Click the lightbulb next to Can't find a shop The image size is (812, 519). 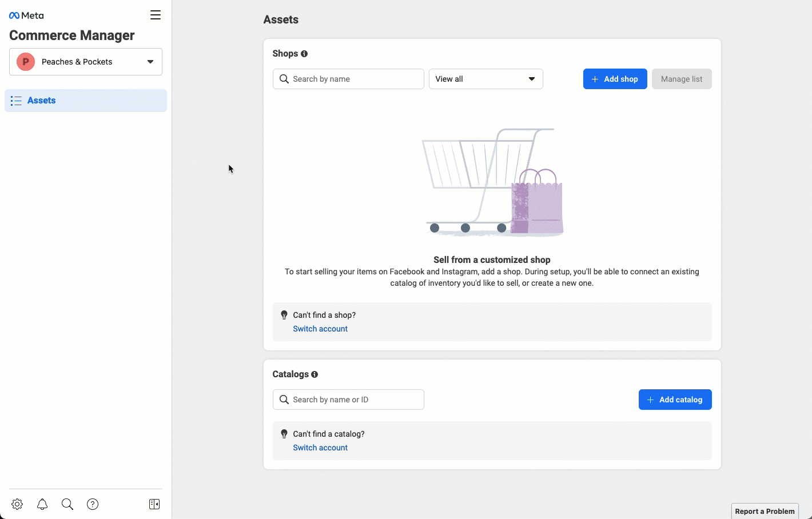coord(284,315)
